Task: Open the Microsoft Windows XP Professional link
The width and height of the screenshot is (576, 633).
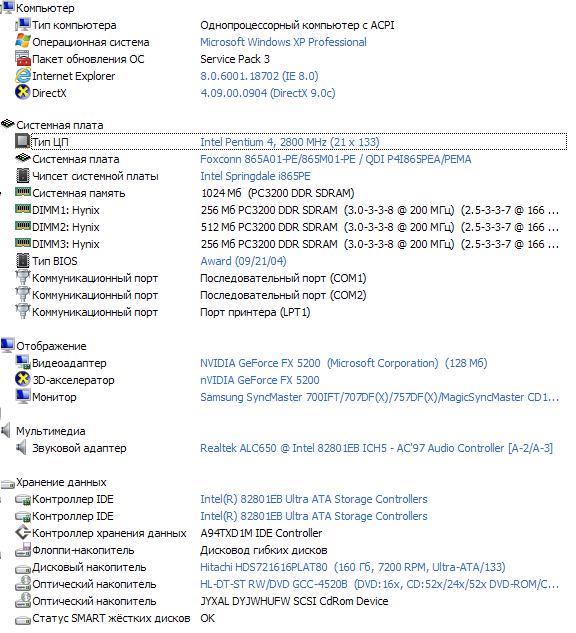Action: pos(283,42)
